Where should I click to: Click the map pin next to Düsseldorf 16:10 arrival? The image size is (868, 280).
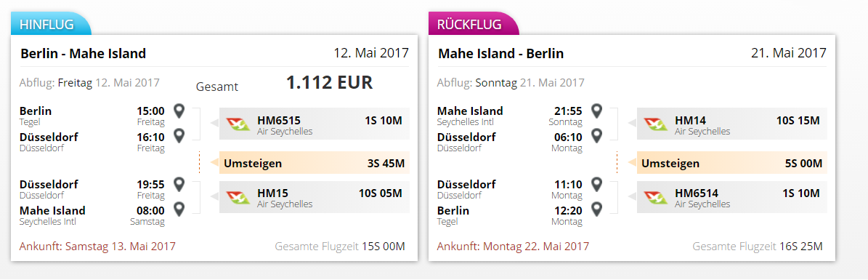pos(178,136)
